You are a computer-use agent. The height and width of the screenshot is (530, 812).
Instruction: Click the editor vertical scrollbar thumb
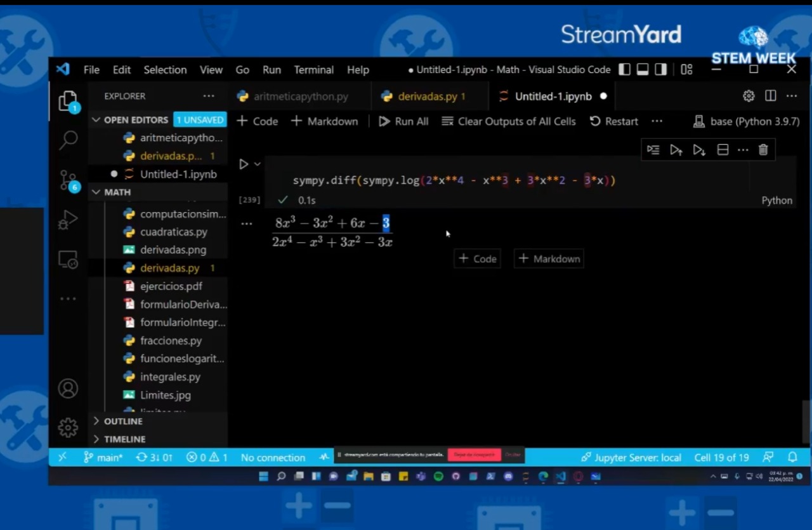pos(806,422)
